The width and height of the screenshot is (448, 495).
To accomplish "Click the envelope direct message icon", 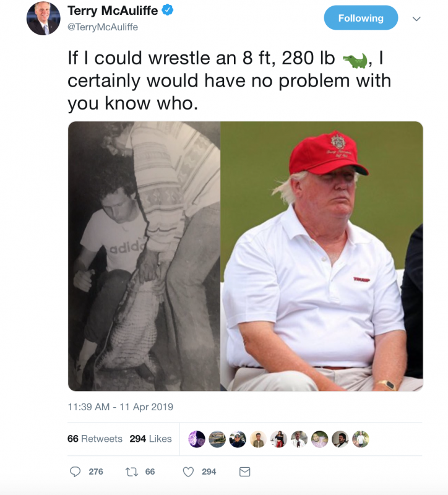I will click(x=244, y=472).
